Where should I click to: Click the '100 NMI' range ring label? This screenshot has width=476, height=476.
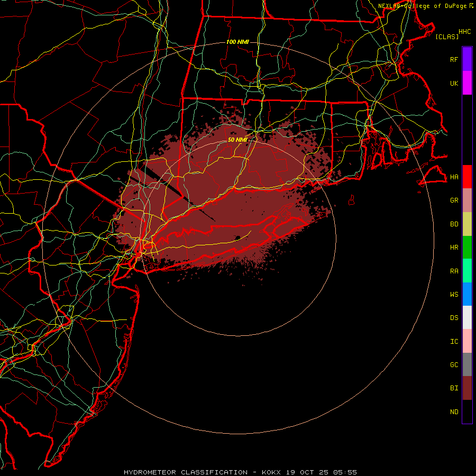click(237, 42)
